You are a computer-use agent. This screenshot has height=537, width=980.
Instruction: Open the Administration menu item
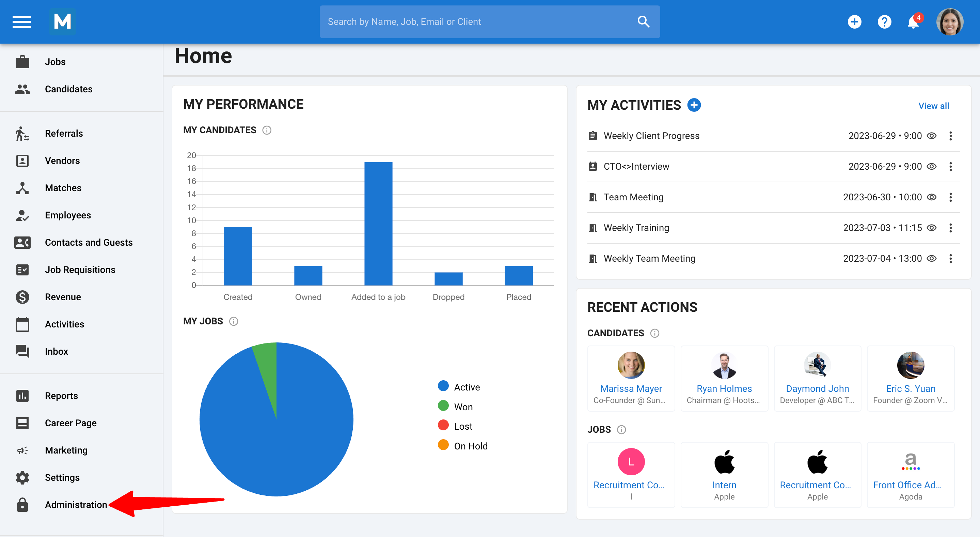click(81, 505)
